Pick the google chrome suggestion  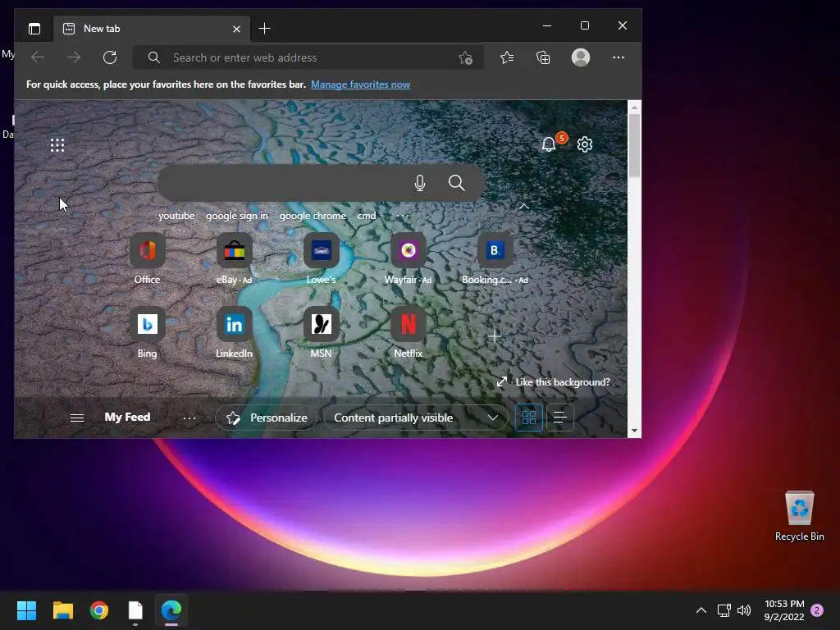point(313,216)
